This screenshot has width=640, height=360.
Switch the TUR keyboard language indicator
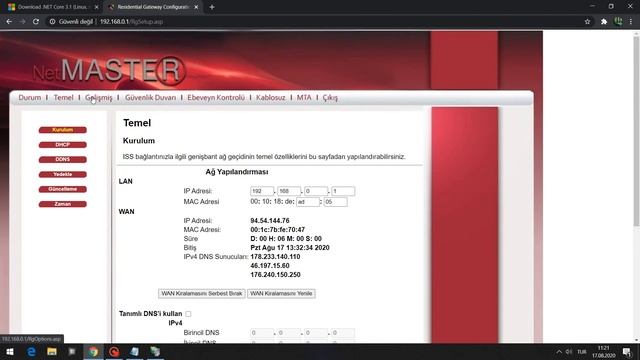(x=582, y=352)
